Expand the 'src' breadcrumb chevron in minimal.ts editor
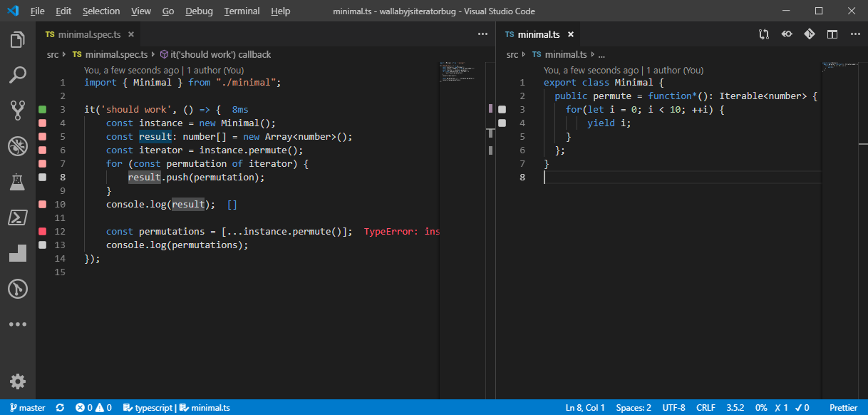868x415 pixels. click(x=525, y=54)
